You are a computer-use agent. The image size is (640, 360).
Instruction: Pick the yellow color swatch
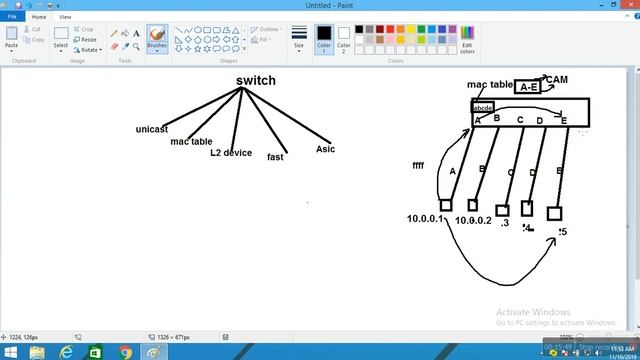pos(411,29)
